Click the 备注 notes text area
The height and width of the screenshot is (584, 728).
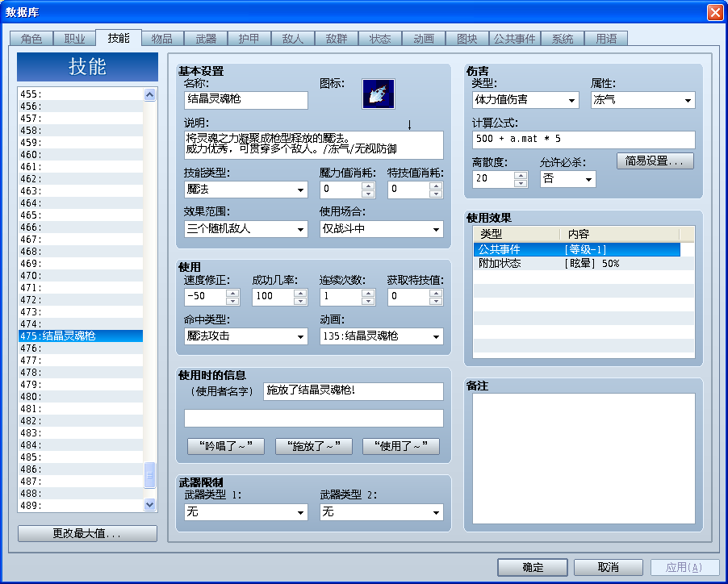584,458
